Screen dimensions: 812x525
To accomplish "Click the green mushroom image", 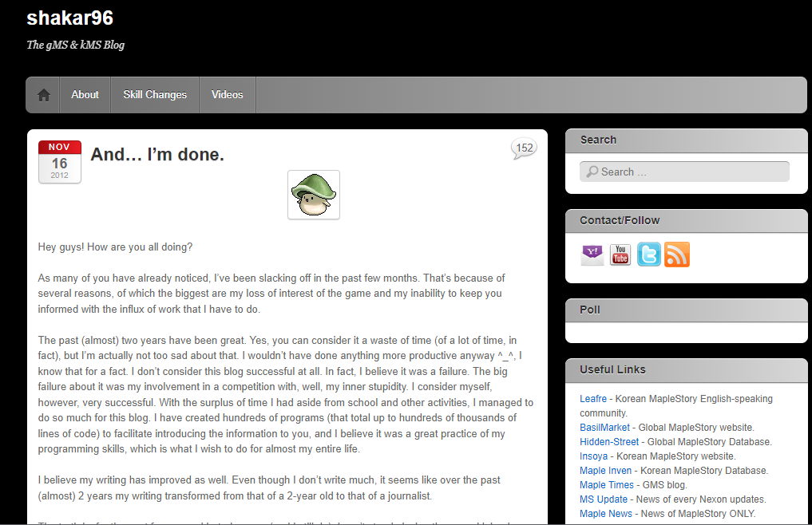I will tap(314, 195).
